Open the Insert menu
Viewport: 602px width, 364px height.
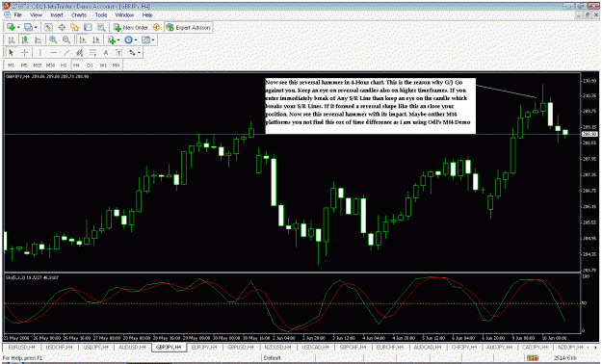point(57,15)
